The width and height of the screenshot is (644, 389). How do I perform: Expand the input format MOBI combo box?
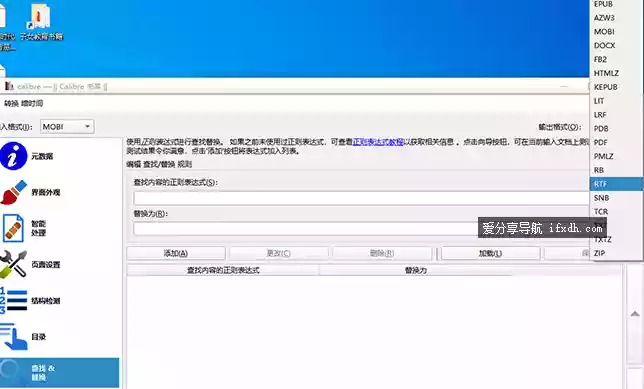67,127
